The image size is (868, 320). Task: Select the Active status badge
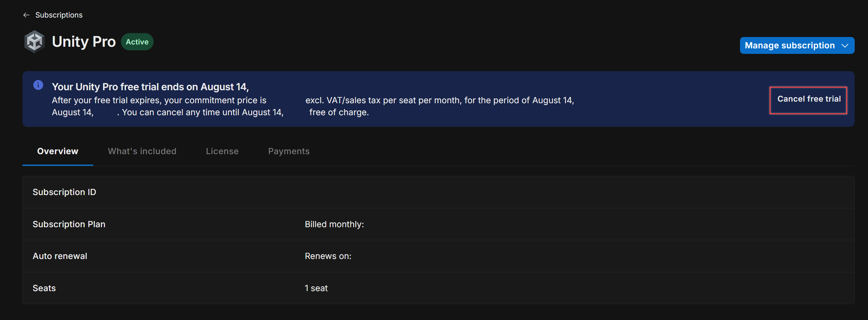[137, 42]
